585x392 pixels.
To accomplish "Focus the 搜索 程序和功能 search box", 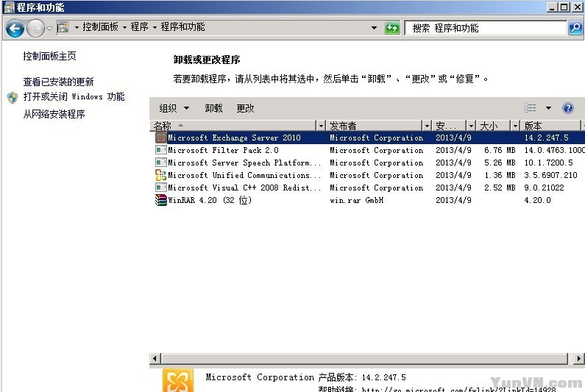I will click(x=486, y=28).
